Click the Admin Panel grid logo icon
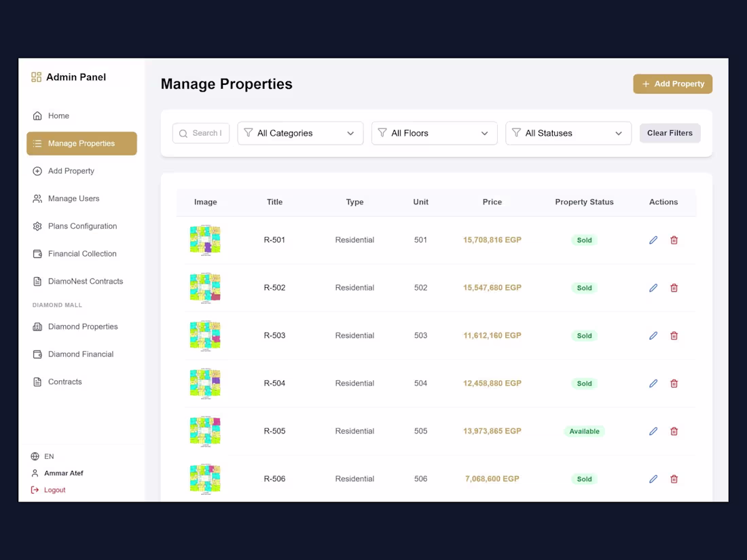The width and height of the screenshot is (747, 560). click(36, 77)
